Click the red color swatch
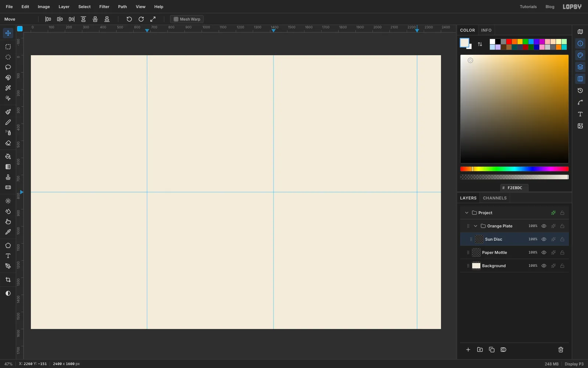The image size is (588, 368). (x=509, y=42)
